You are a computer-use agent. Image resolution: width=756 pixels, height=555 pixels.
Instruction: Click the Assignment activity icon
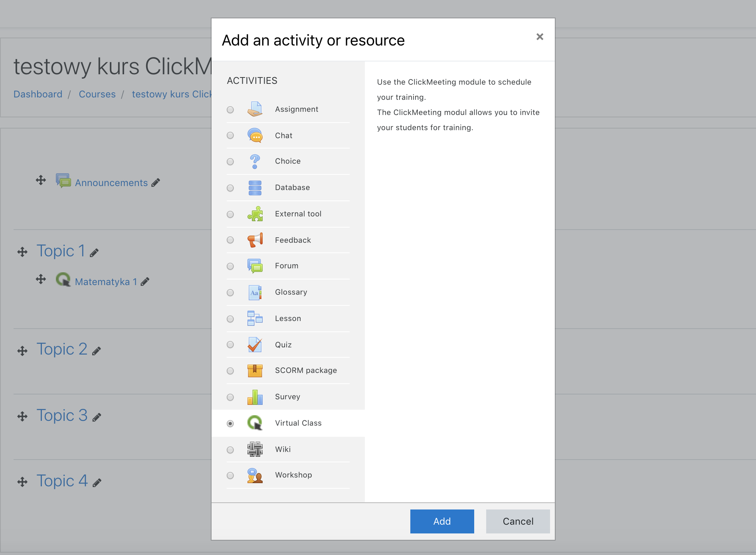255,109
